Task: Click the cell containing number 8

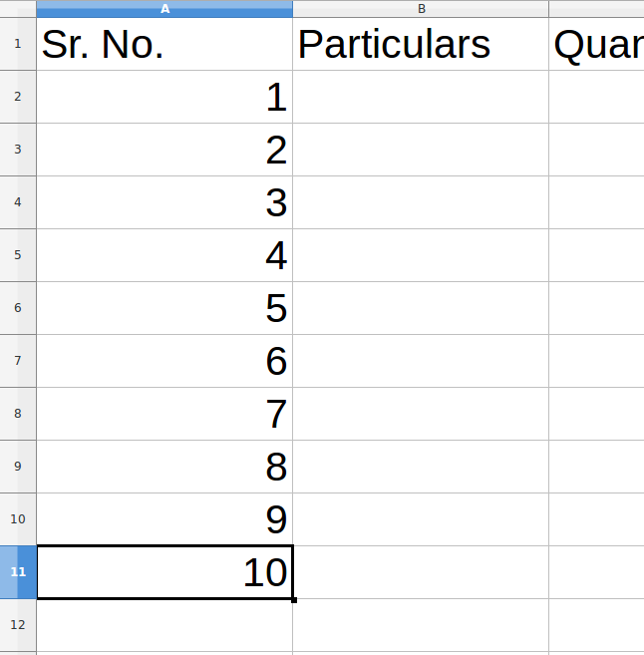Action: pyautogui.click(x=164, y=467)
